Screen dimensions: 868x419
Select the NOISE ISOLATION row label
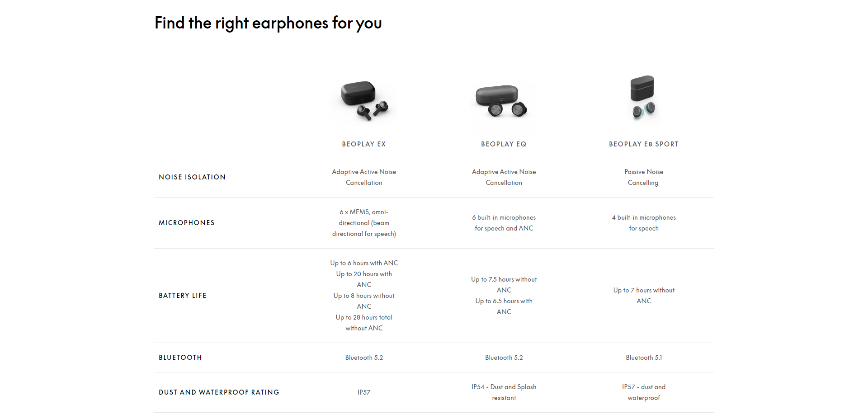tap(192, 177)
